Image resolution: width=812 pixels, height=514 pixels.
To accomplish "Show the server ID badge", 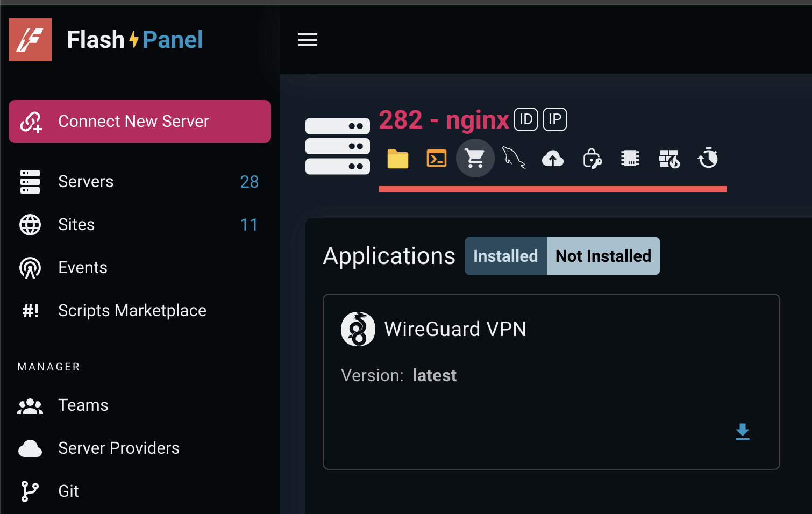I will pyautogui.click(x=525, y=119).
